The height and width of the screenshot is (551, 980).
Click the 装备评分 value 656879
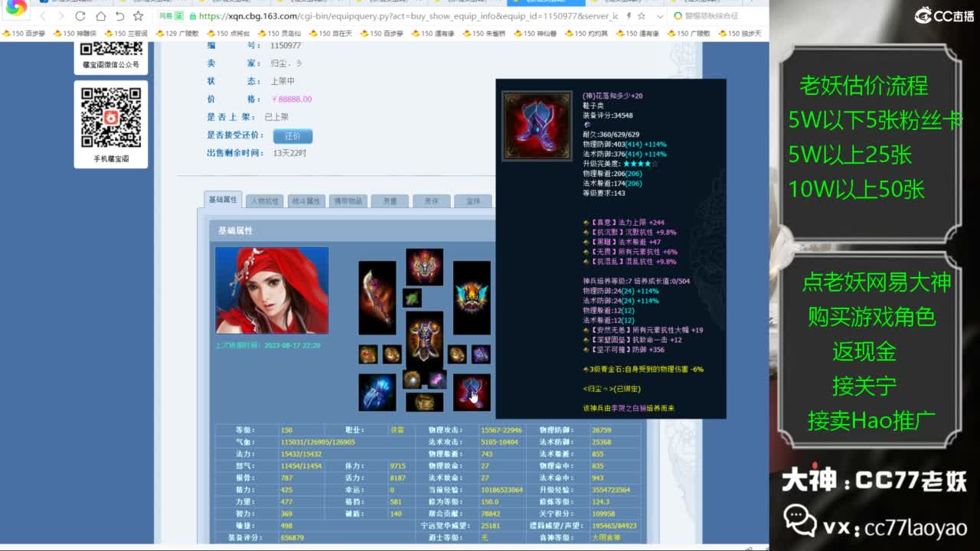[x=292, y=538]
